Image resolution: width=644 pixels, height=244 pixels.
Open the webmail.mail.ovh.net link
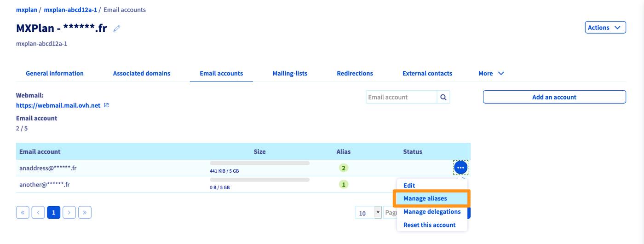coord(58,105)
